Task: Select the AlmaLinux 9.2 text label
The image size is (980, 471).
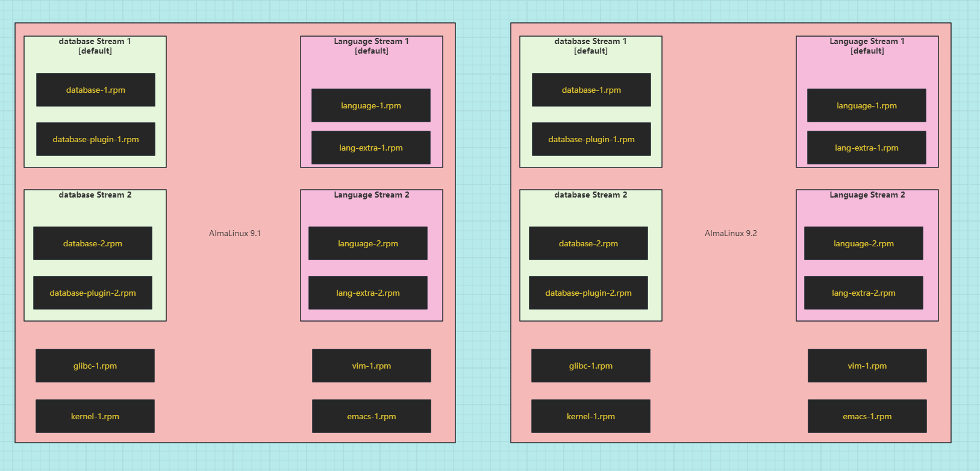Action: point(731,233)
